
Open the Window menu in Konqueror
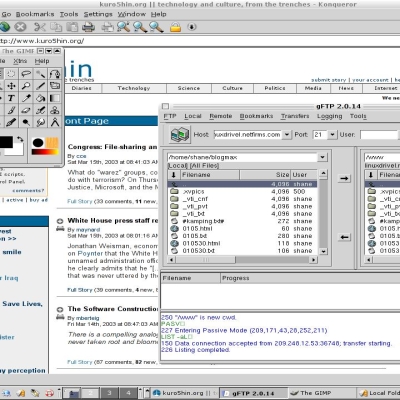click(x=132, y=14)
